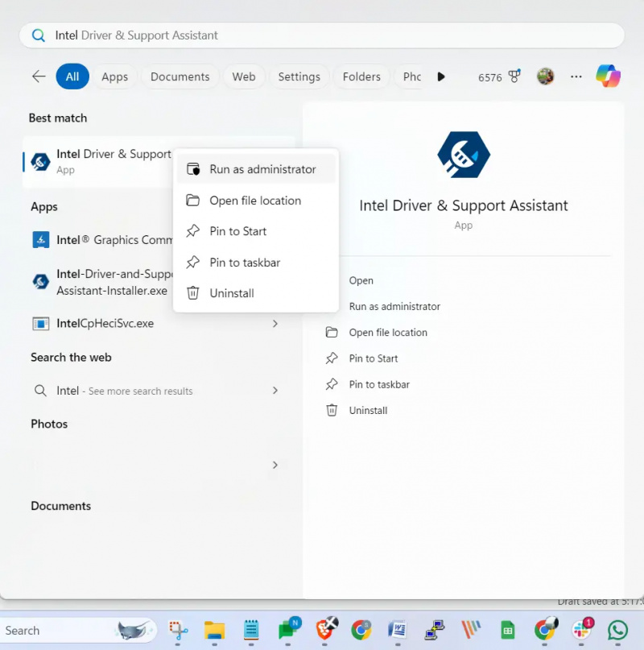Viewport: 644px width, 650px height.
Task: Select the Intel-Driver-and-Support Assistant-Installer.exe text
Action: pos(114,282)
